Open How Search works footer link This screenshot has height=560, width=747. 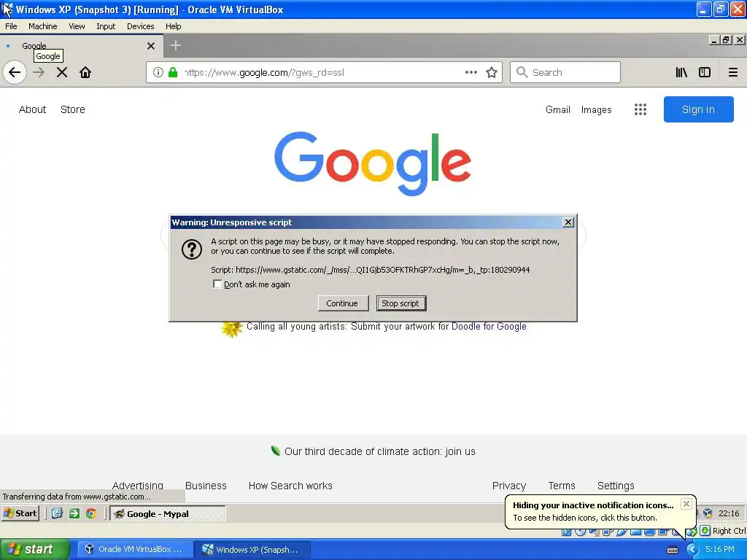(290, 486)
